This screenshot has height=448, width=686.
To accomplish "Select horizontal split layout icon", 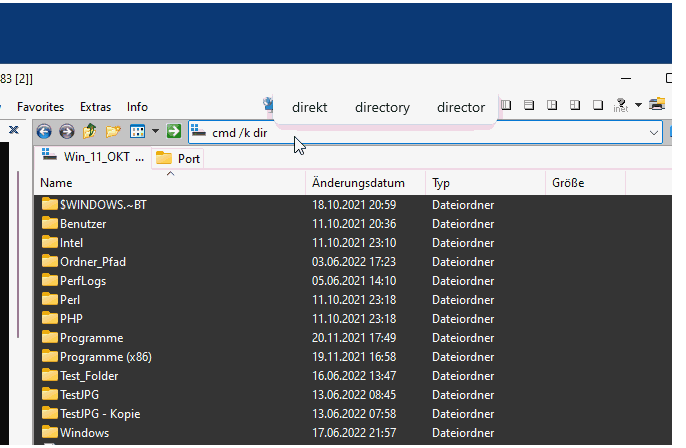I will point(528,105).
